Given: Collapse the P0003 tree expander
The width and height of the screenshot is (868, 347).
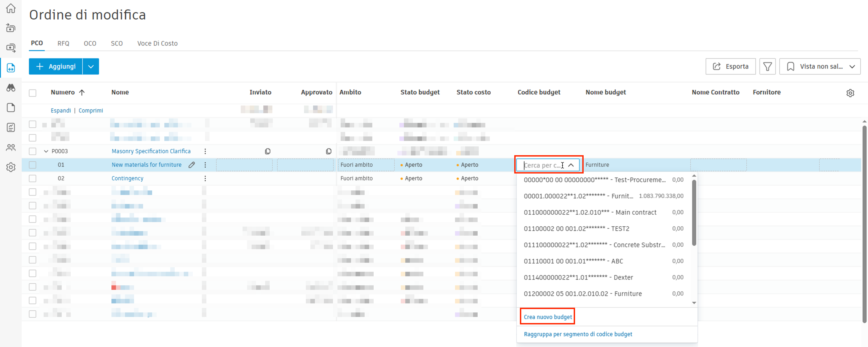Looking at the screenshot, I should click(x=46, y=151).
